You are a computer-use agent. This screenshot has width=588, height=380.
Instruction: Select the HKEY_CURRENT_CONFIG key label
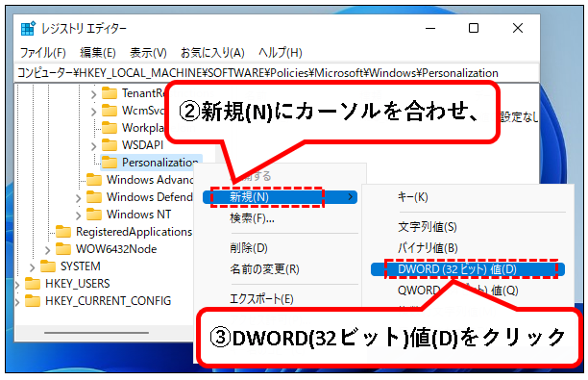pyautogui.click(x=108, y=301)
